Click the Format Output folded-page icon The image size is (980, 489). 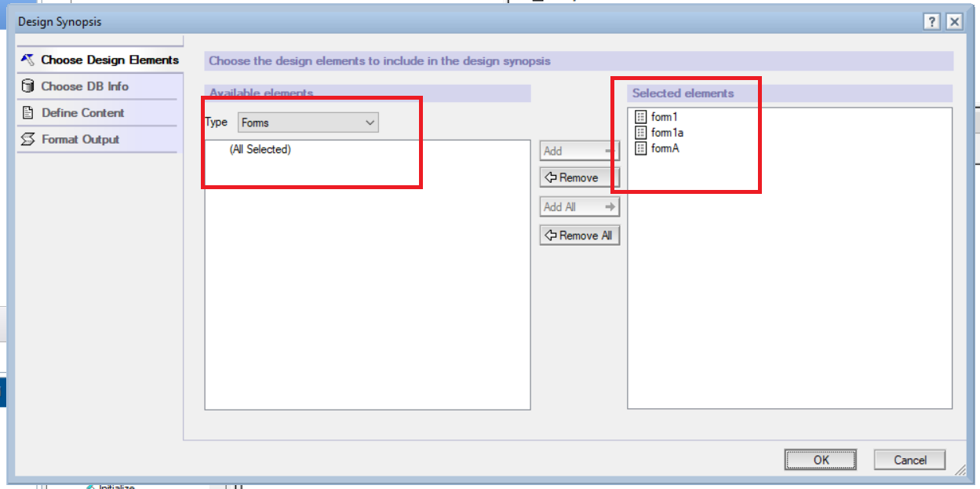point(27,139)
